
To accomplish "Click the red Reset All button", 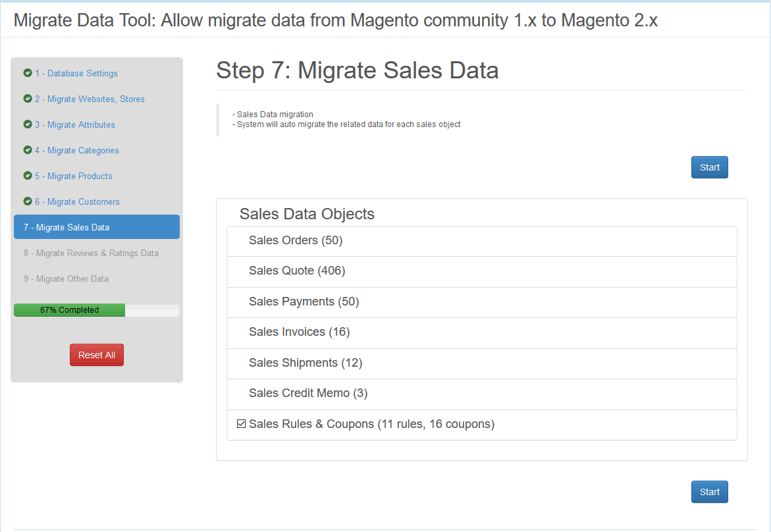I will (97, 355).
